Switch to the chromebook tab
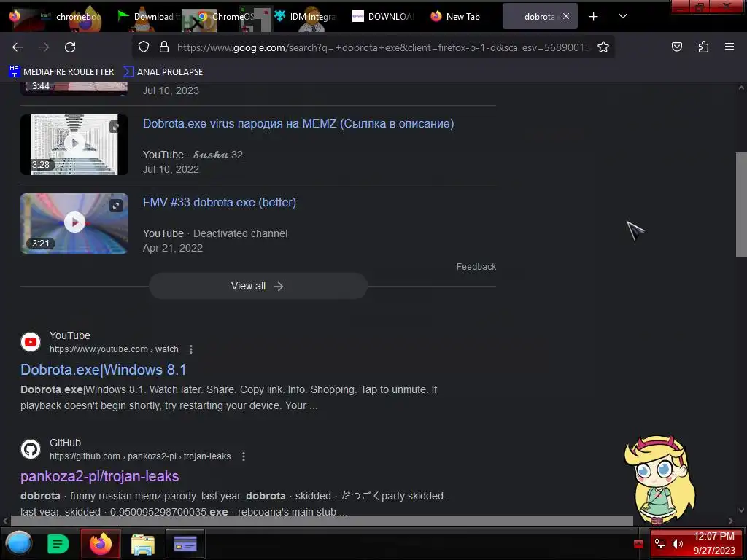This screenshot has width=747, height=560. [x=69, y=17]
